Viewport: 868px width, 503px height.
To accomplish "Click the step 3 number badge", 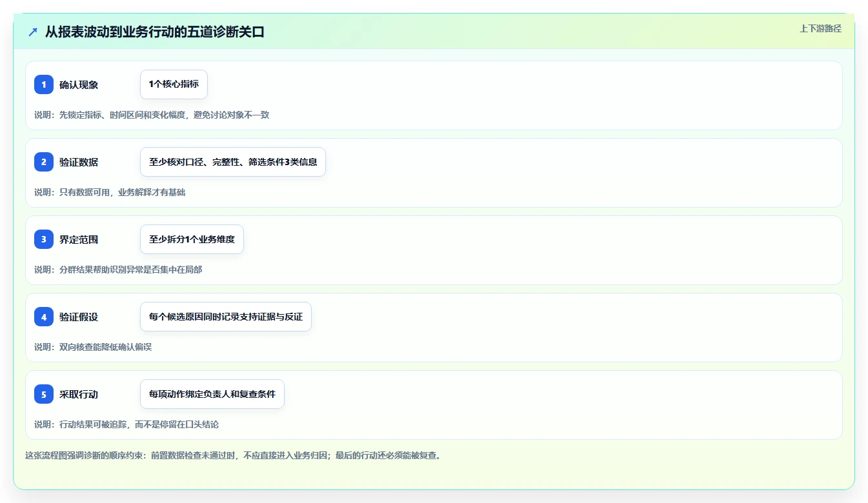I will pos(44,239).
